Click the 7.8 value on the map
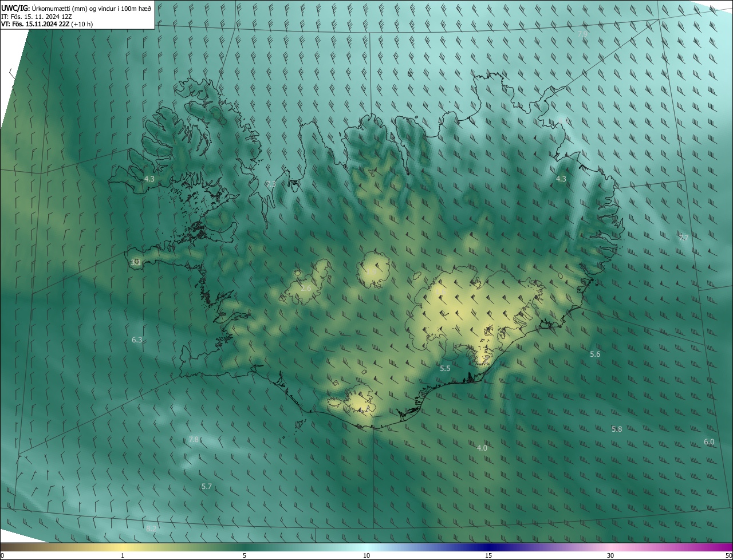 click(x=194, y=440)
